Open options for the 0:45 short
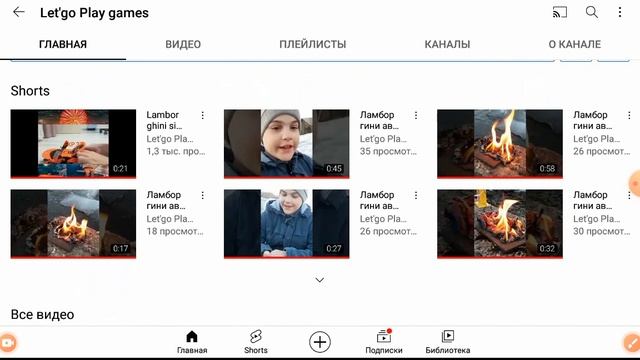Viewport: 640px width, 360px height. click(416, 116)
